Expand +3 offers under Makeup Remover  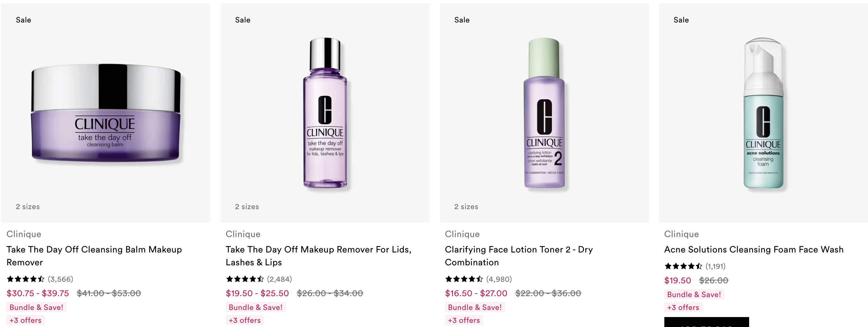coord(245,320)
